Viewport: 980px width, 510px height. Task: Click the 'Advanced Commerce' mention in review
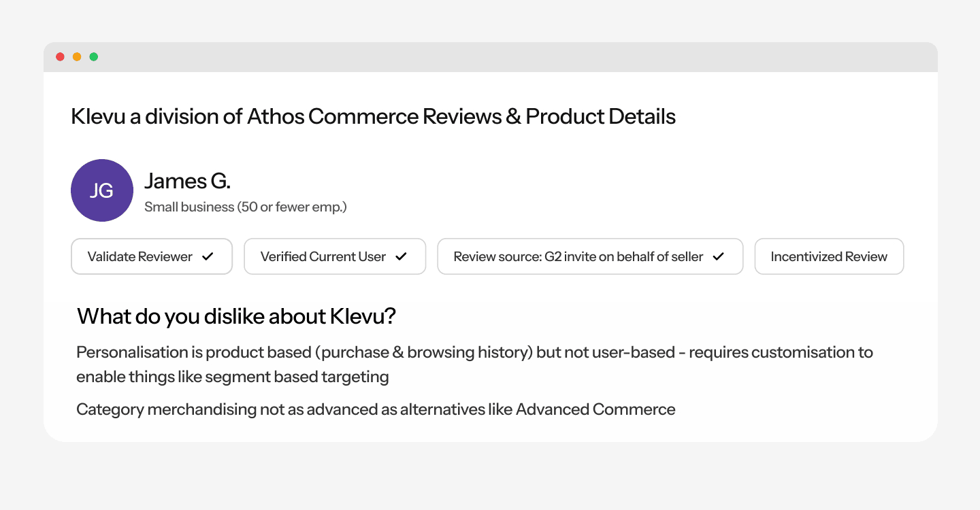(x=595, y=409)
